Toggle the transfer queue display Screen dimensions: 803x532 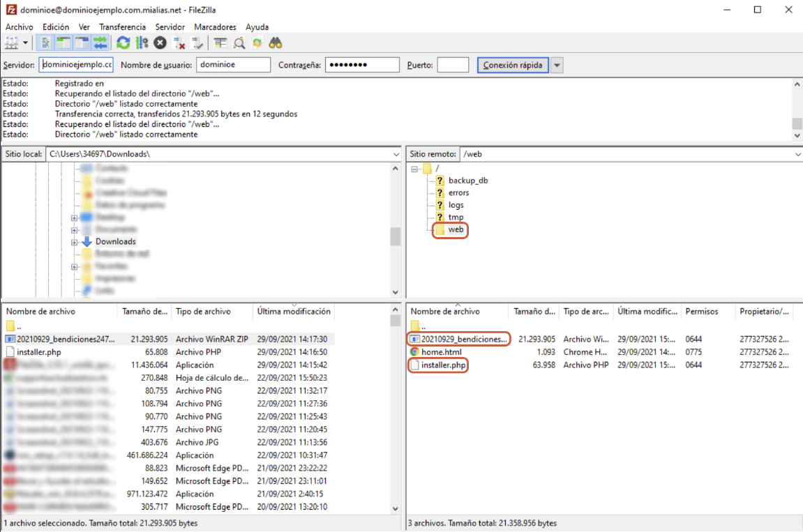[100, 43]
